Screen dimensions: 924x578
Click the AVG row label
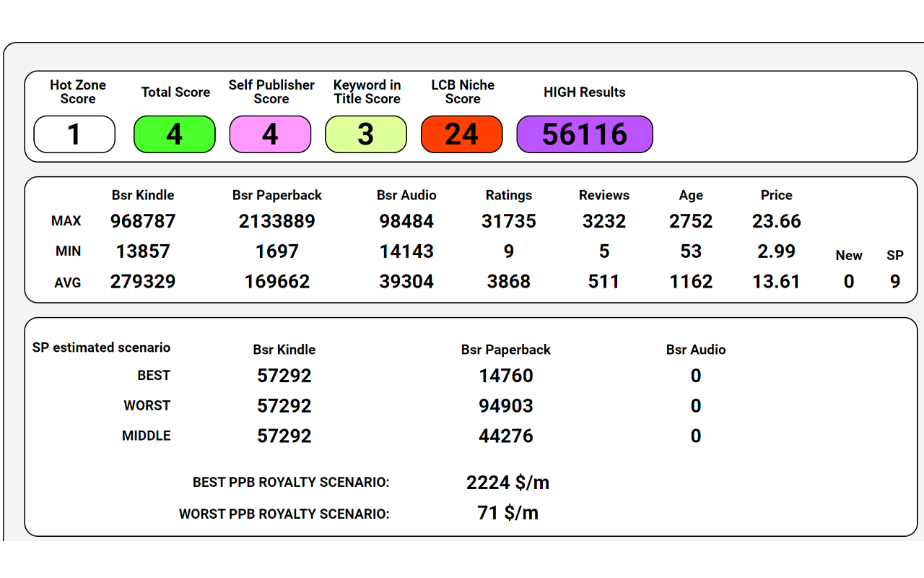tap(67, 282)
